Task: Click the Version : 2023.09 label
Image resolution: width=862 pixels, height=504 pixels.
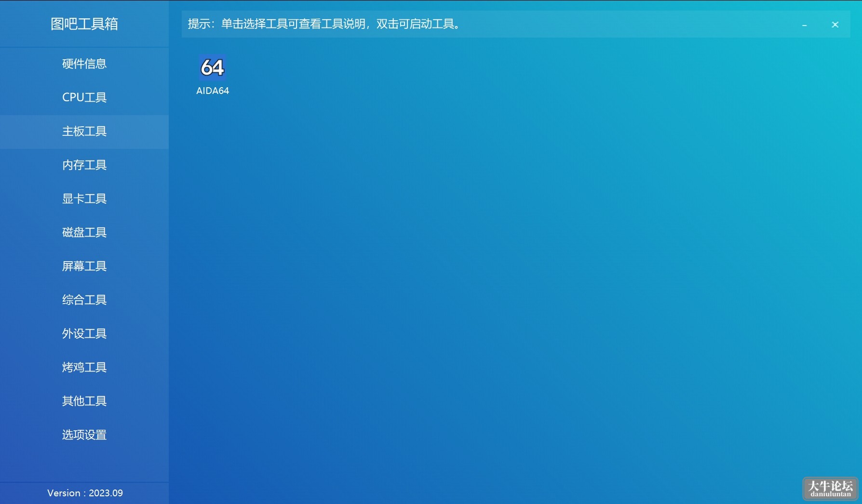Action: click(x=85, y=493)
